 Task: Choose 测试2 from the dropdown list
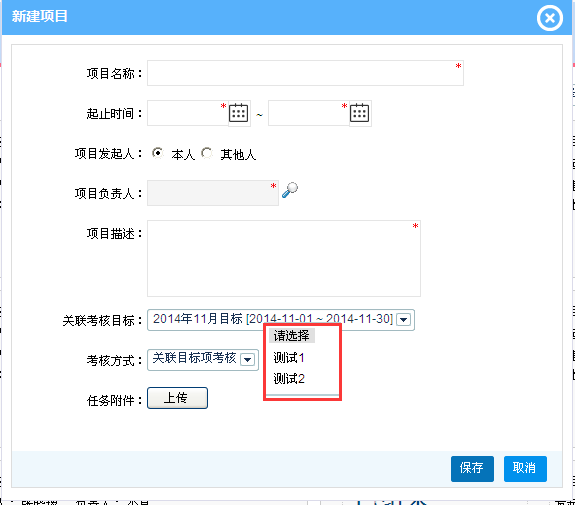pyautogui.click(x=289, y=378)
